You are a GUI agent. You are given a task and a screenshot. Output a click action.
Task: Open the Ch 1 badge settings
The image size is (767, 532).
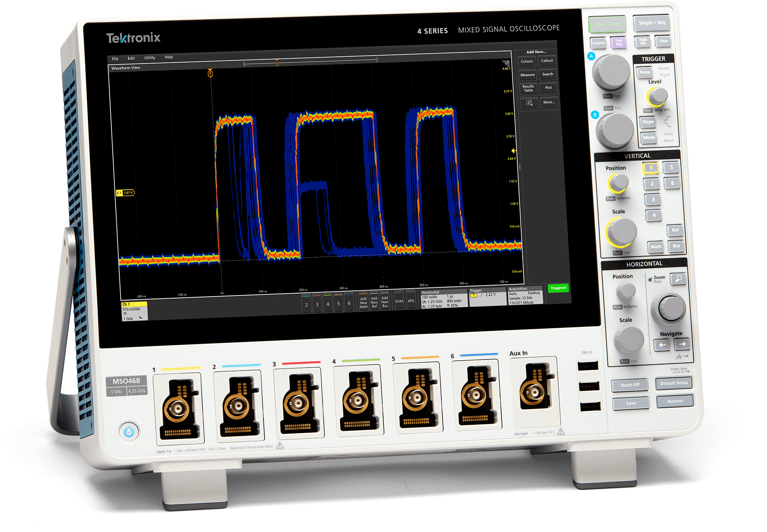[134, 311]
